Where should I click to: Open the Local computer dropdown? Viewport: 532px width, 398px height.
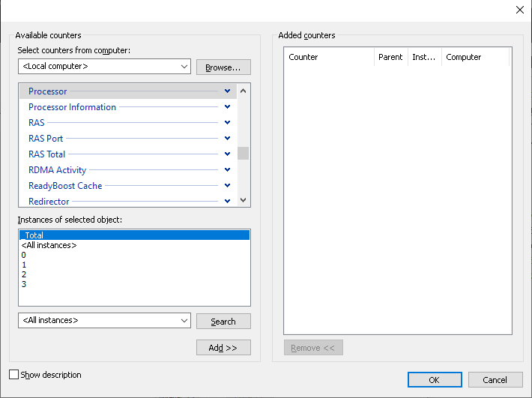tap(104, 67)
